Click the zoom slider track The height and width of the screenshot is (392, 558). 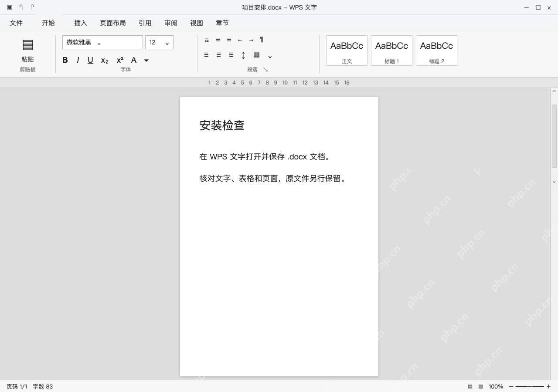coord(530,386)
